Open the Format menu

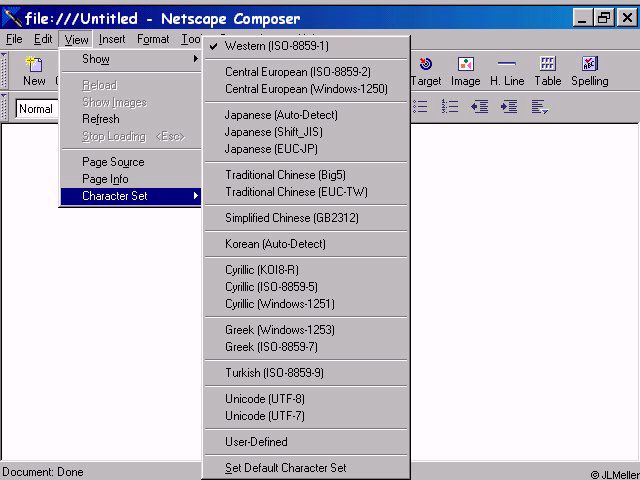[153, 39]
